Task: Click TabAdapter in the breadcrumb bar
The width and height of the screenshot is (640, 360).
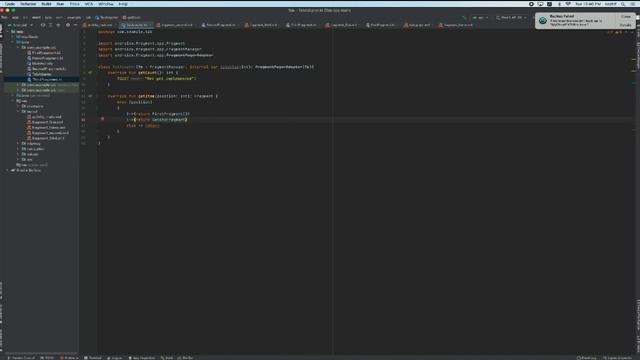Action: (x=107, y=18)
